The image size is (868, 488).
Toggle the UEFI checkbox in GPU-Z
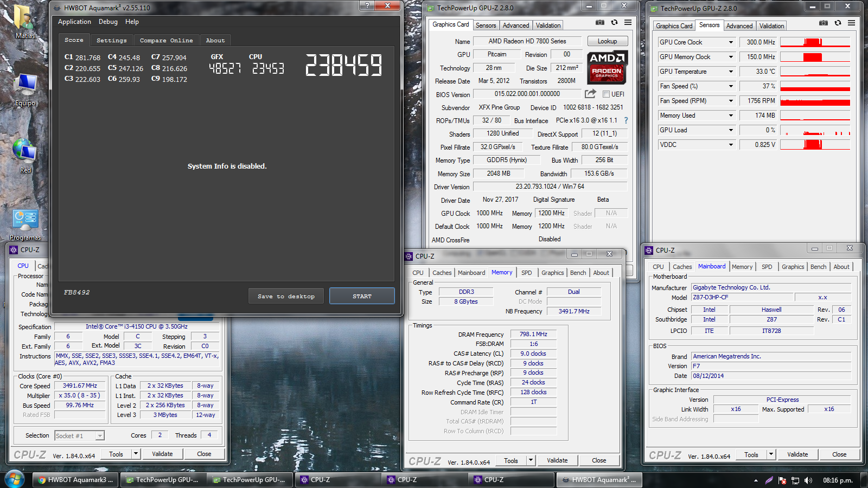point(606,94)
